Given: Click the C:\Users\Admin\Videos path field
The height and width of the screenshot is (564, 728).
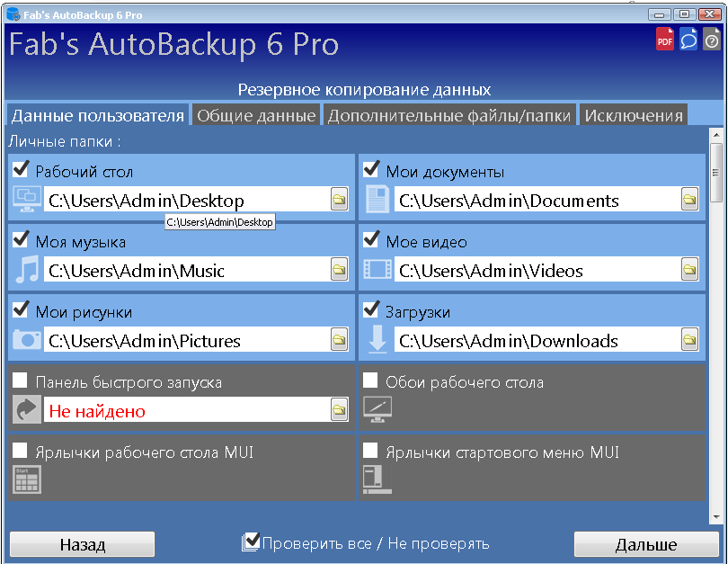Looking at the screenshot, I should coord(537,270).
